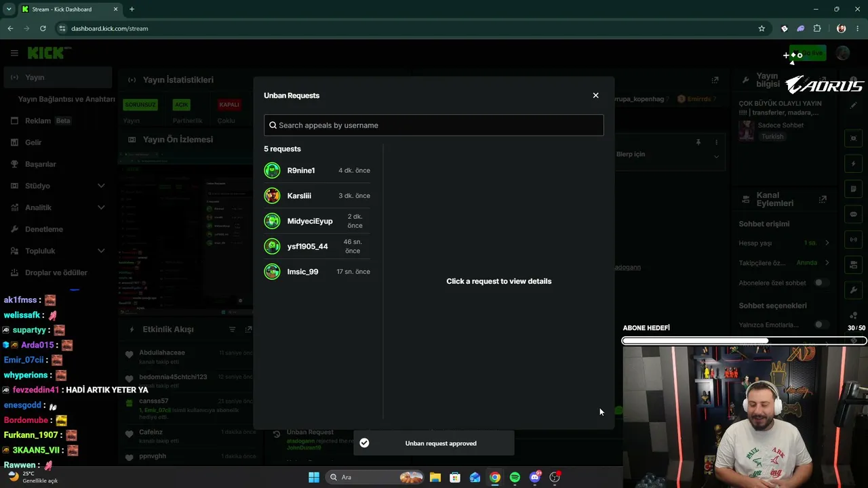Pop out the Kanal Eylemleri panel
Screen dimensions: 868x488
pyautogui.click(x=823, y=199)
